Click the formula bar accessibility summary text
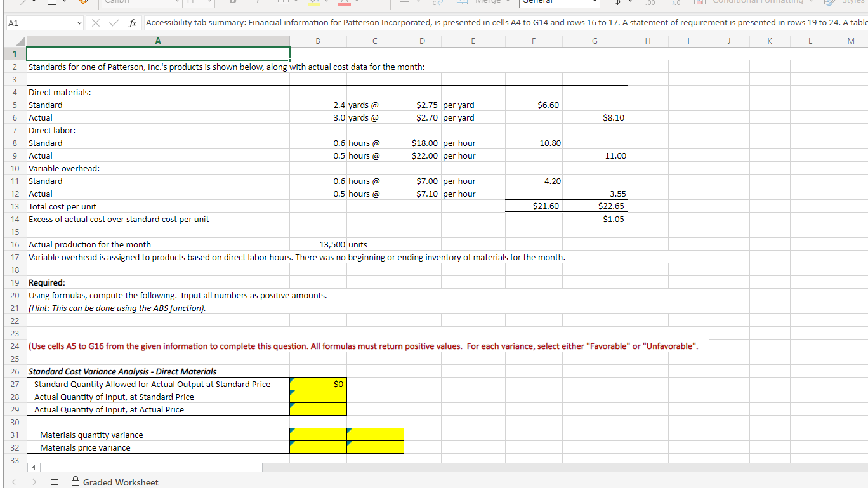868x488 pixels. (506, 23)
